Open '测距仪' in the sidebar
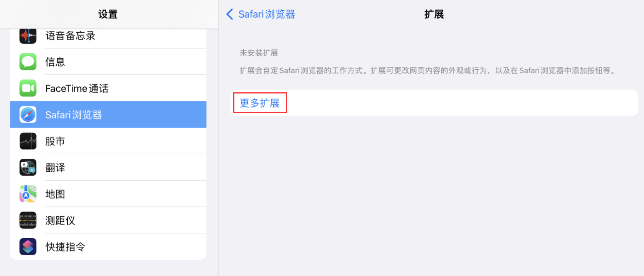Screen dimensions: 644x276 click(60, 220)
